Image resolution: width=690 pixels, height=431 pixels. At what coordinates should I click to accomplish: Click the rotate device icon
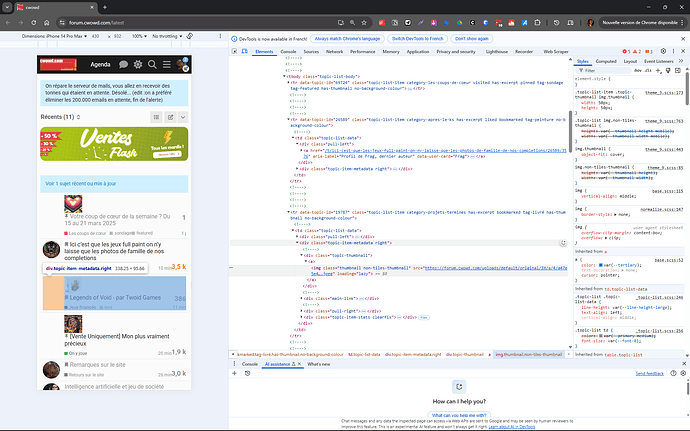[190, 36]
